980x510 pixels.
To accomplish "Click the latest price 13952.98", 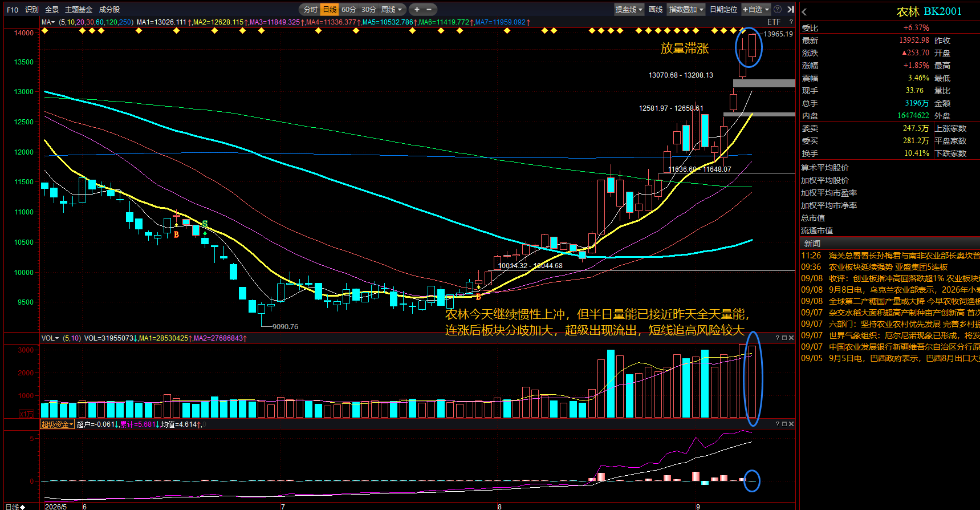I will [x=914, y=41].
